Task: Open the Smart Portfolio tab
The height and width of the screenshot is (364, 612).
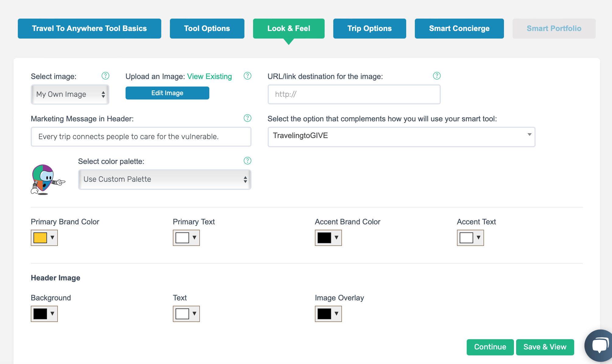Action: click(x=554, y=28)
